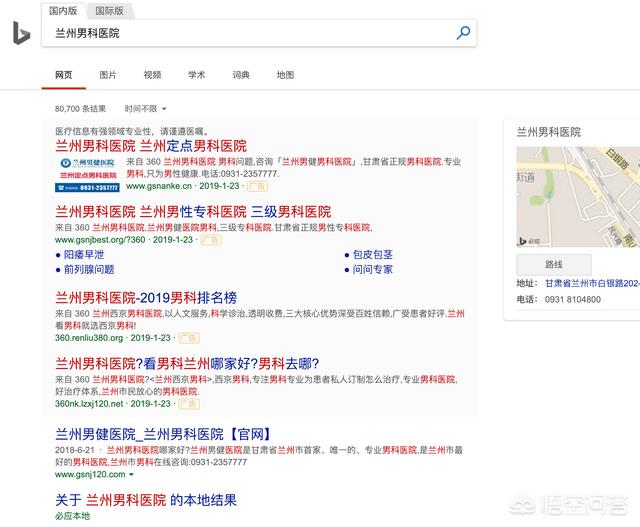Open the 360nk.lzxj120.net URL

tap(89, 404)
